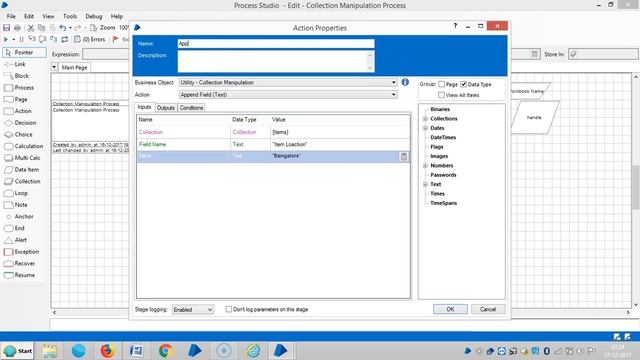
Task: Save the process with the floppy disk icon
Action: pyautogui.click(x=7, y=28)
